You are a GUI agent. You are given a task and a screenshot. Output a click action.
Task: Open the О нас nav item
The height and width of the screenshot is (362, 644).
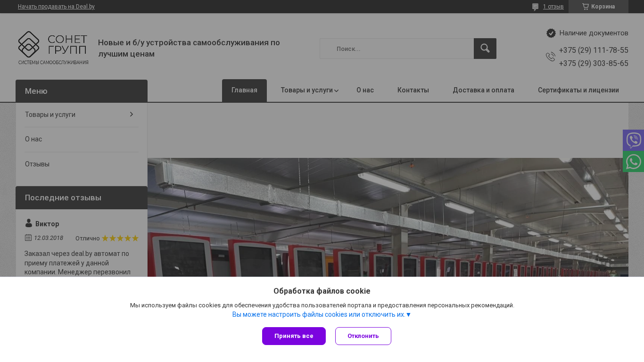[365, 90]
